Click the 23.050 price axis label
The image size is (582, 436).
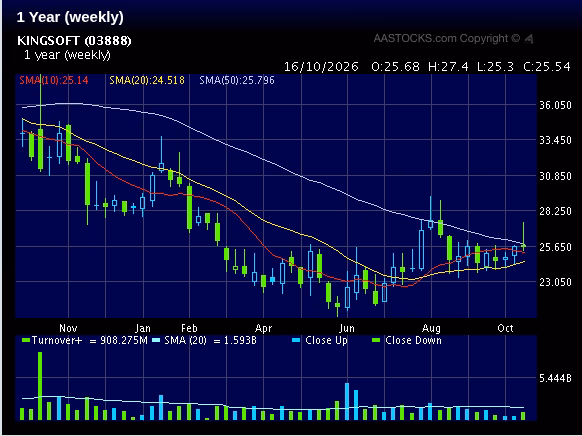click(x=555, y=282)
